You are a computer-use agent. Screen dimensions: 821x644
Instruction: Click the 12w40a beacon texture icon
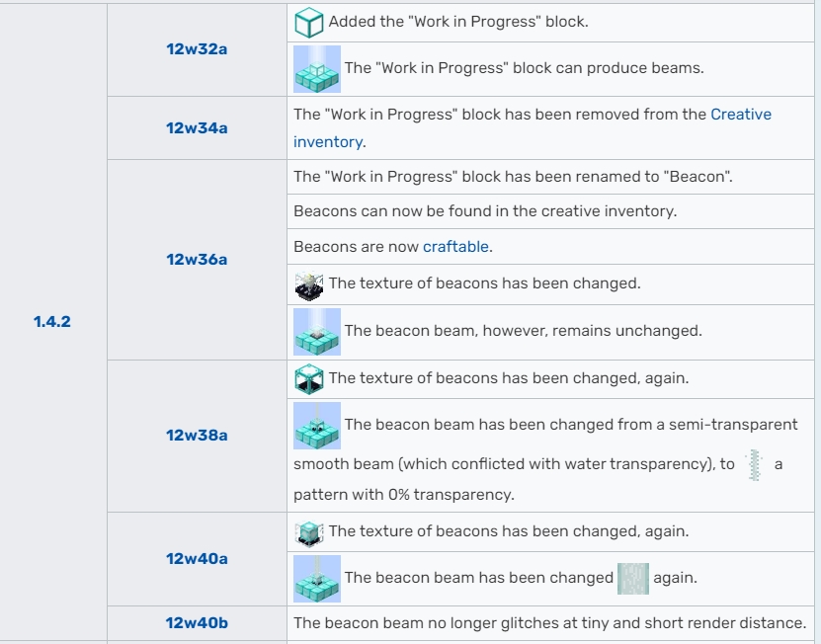click(x=309, y=531)
